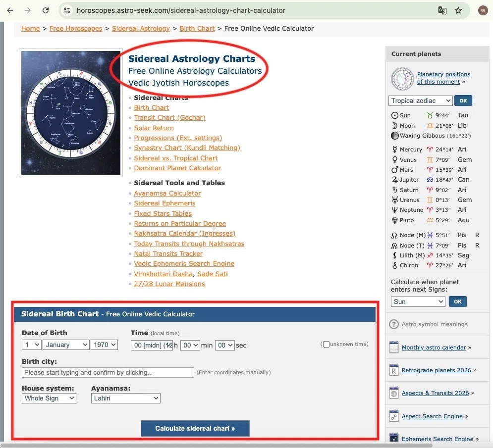Click the Astro symbol meanings question icon
The width and height of the screenshot is (493, 448).
(x=394, y=324)
